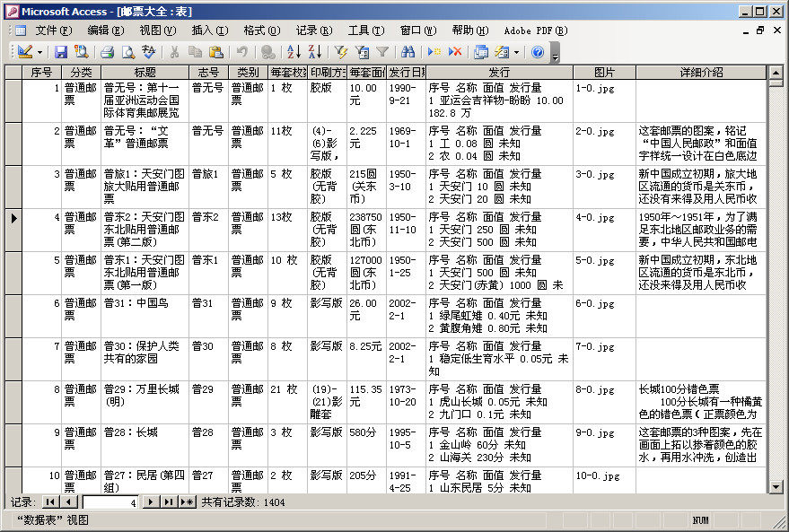Run the Spelling check icon
This screenshot has height=532, width=789.
[149, 51]
